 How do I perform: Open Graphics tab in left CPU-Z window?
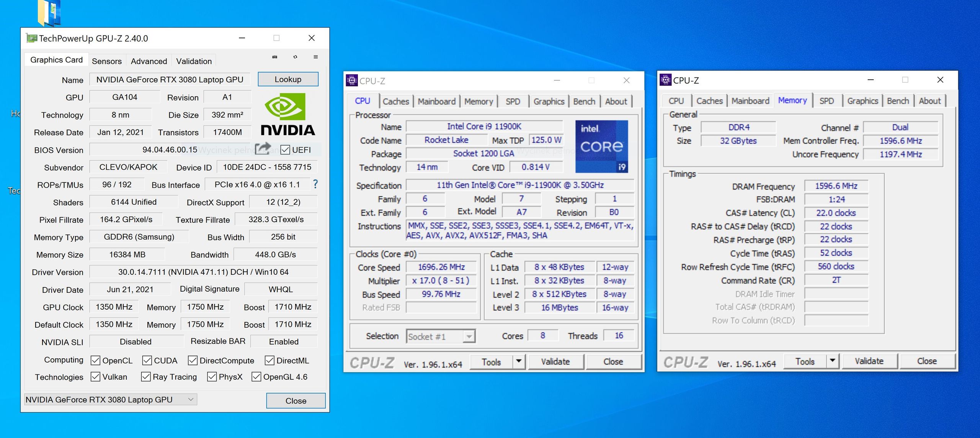pos(549,102)
